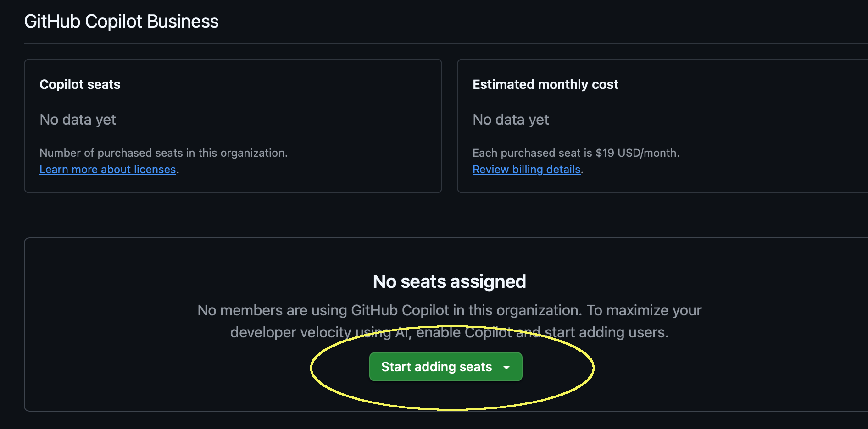
Task: Open the Review billing details link
Action: coord(526,169)
